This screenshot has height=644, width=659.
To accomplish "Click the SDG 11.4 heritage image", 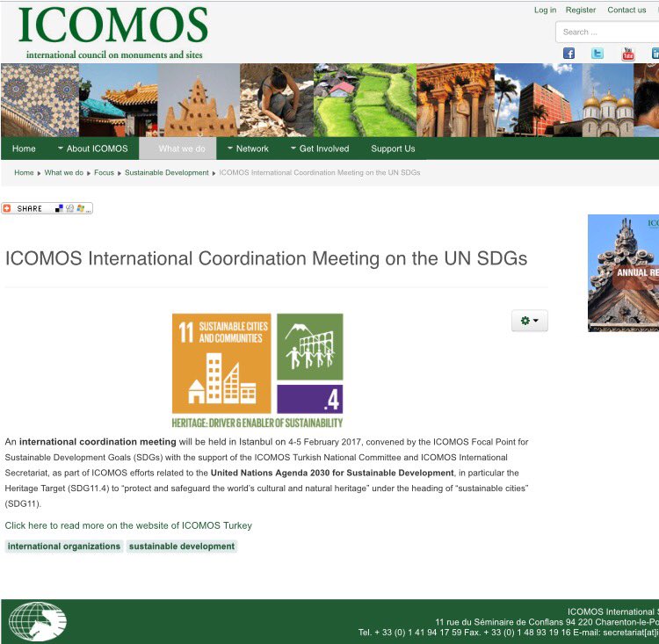I will click(257, 371).
